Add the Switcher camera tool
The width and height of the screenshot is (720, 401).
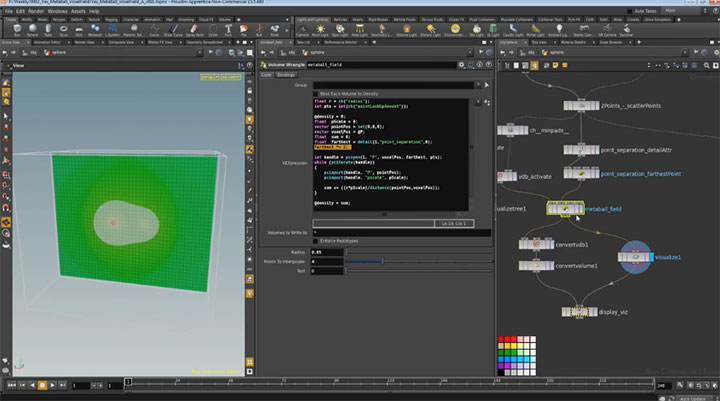(626, 30)
